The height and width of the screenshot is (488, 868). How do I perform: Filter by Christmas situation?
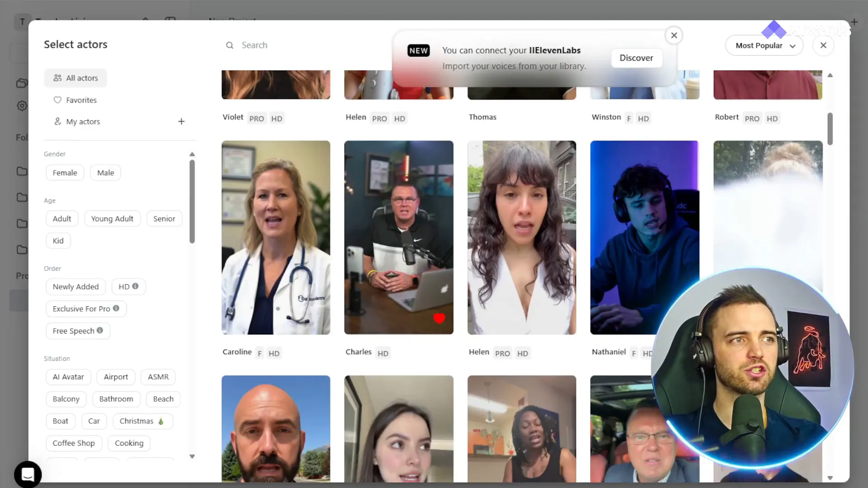pos(142,421)
